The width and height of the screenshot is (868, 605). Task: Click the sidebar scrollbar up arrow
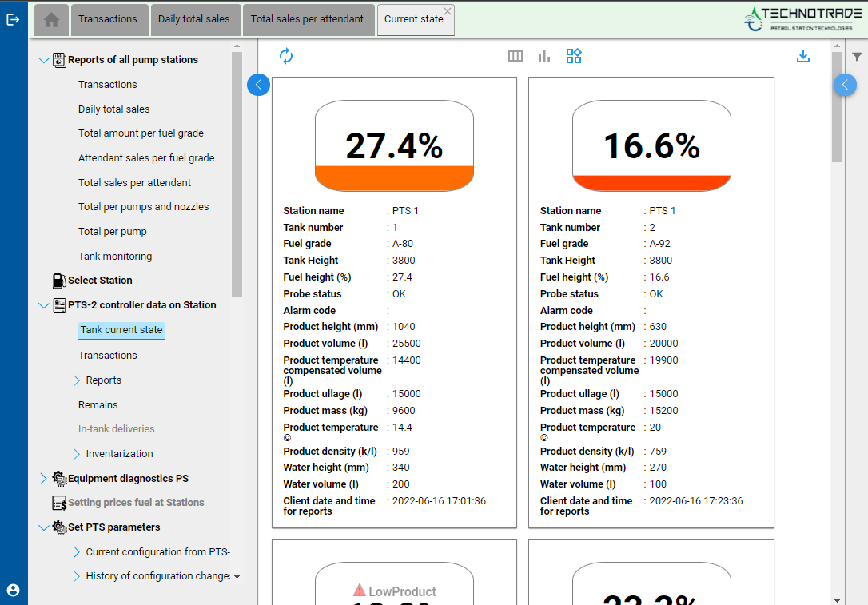tap(237, 46)
